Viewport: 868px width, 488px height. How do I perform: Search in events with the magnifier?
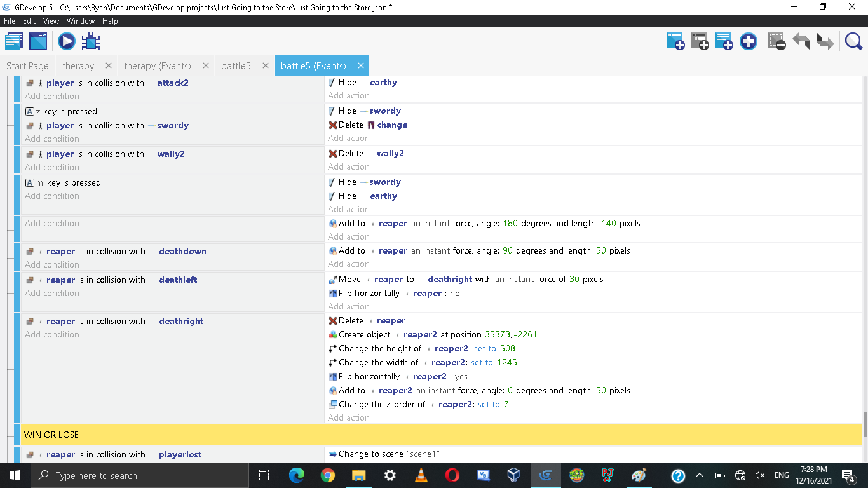click(853, 42)
